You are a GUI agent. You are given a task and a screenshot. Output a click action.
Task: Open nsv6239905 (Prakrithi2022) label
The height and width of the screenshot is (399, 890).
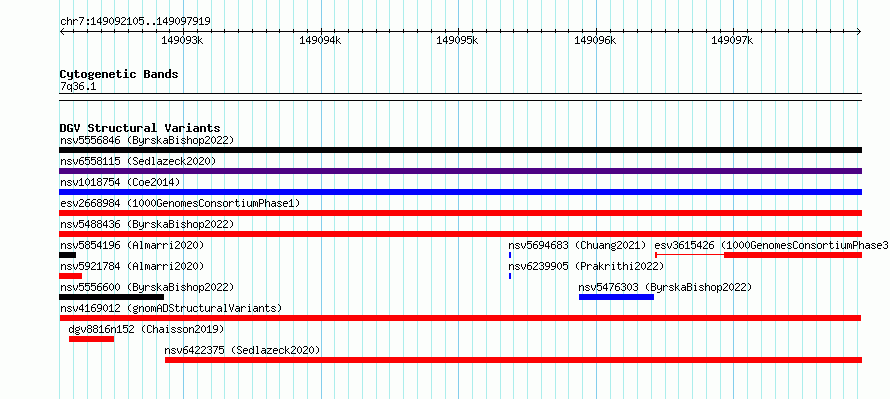pos(586,266)
